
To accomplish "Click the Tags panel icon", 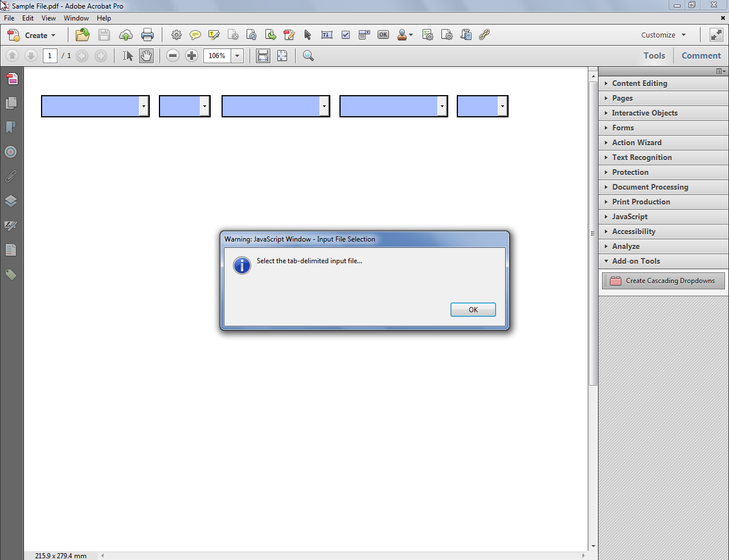I will pyautogui.click(x=11, y=275).
